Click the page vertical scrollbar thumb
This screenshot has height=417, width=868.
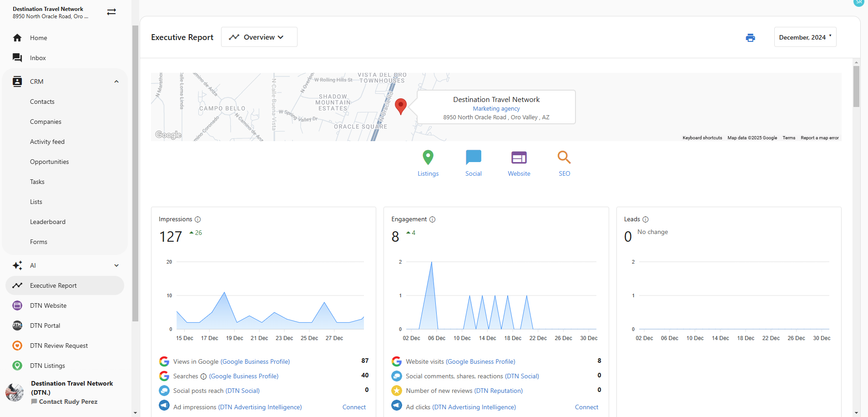click(857, 86)
